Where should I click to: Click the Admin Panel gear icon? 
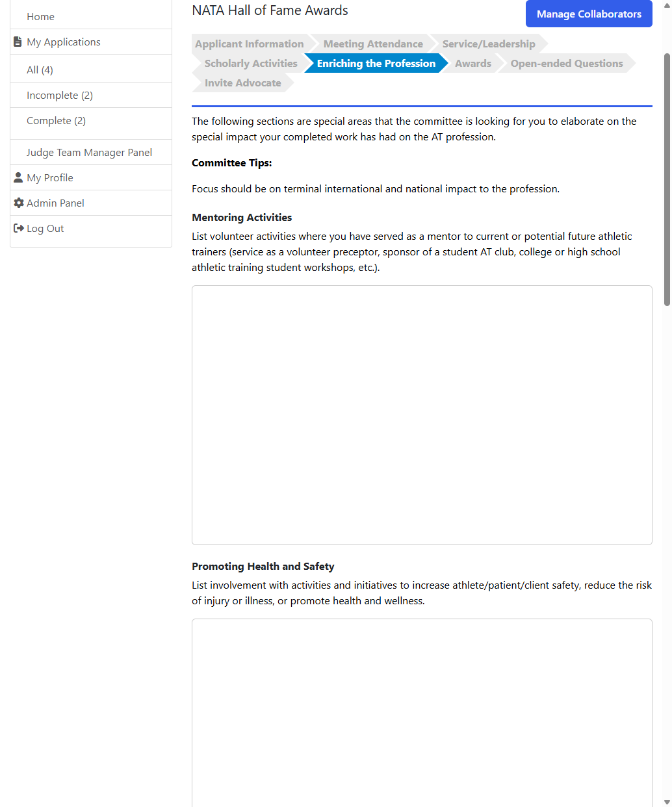pyautogui.click(x=18, y=203)
